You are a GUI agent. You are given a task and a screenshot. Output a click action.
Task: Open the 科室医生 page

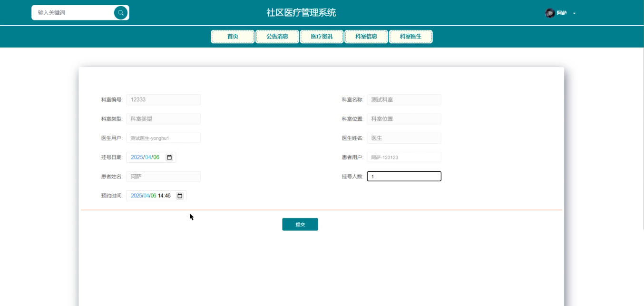click(410, 36)
